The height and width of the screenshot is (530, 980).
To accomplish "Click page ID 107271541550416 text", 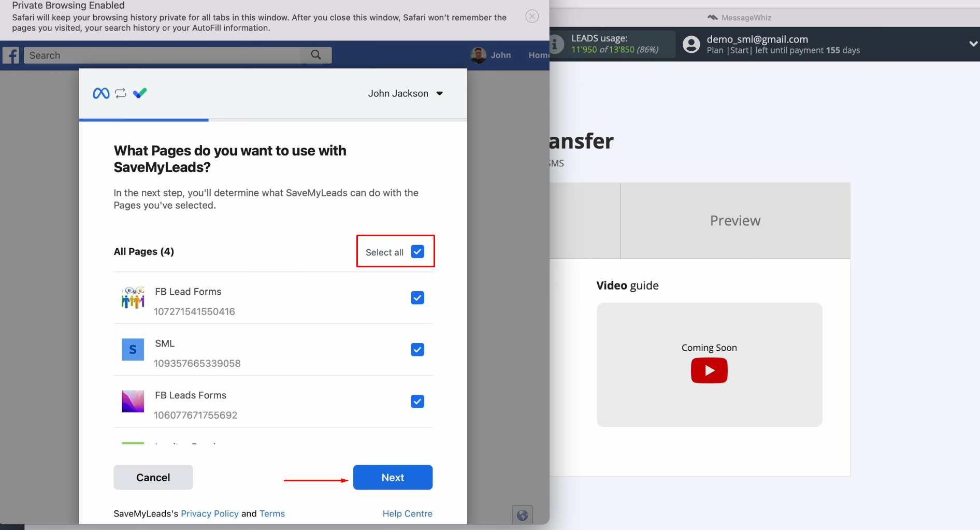I will pyautogui.click(x=194, y=311).
